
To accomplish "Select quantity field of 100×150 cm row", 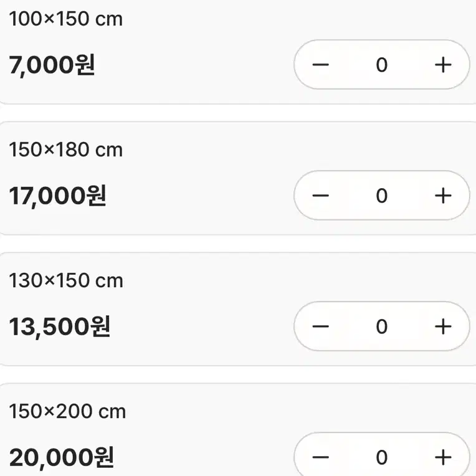I will 381,65.
